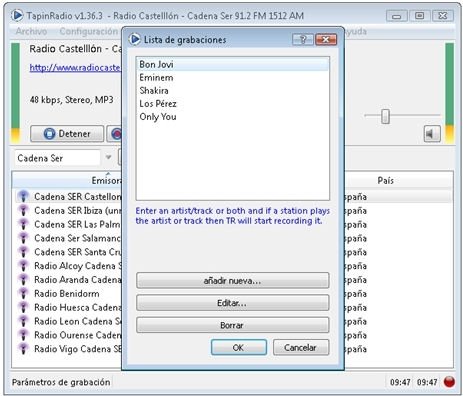Click the red recording indicator in status bar
This screenshot has height=396, width=463.
[x=449, y=381]
